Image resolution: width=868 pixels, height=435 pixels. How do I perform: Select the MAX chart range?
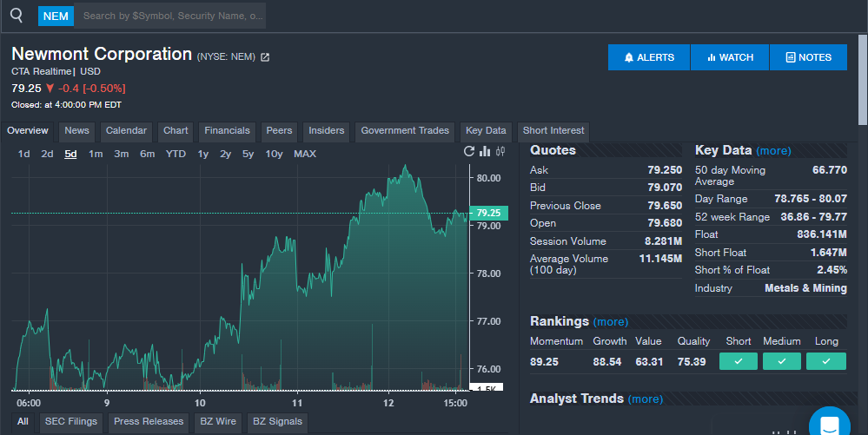pos(305,154)
